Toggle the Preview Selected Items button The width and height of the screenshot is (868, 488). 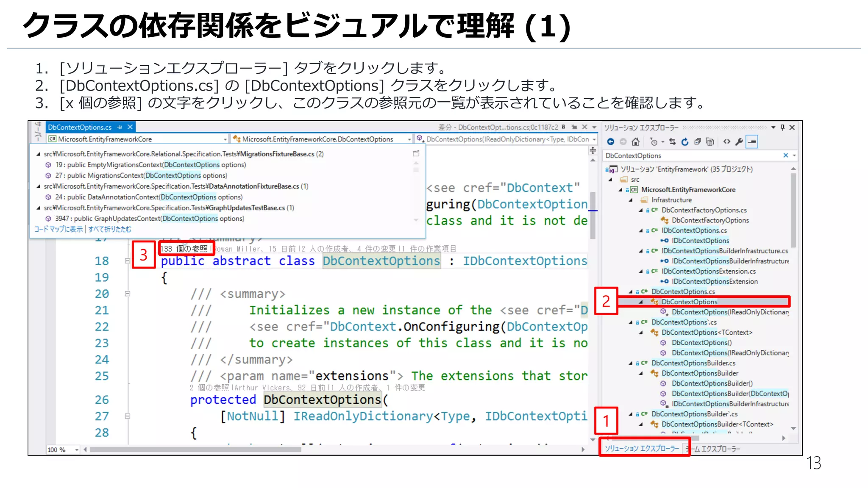tap(752, 142)
